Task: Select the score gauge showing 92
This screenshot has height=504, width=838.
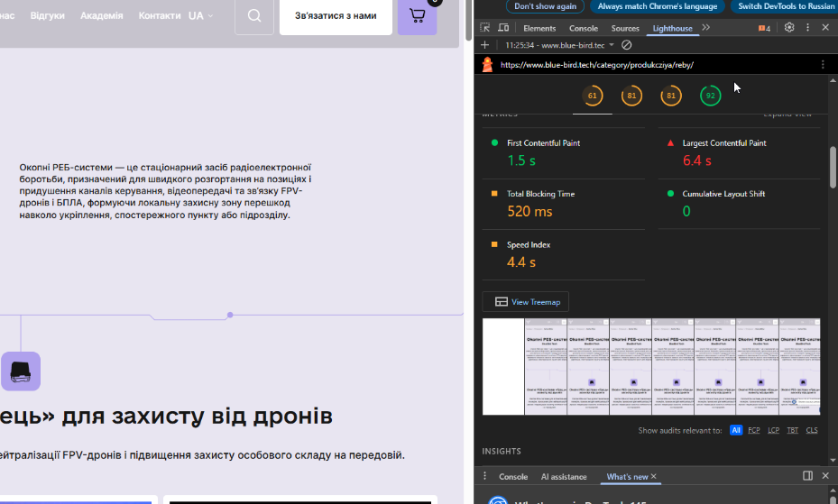Action: pos(710,96)
